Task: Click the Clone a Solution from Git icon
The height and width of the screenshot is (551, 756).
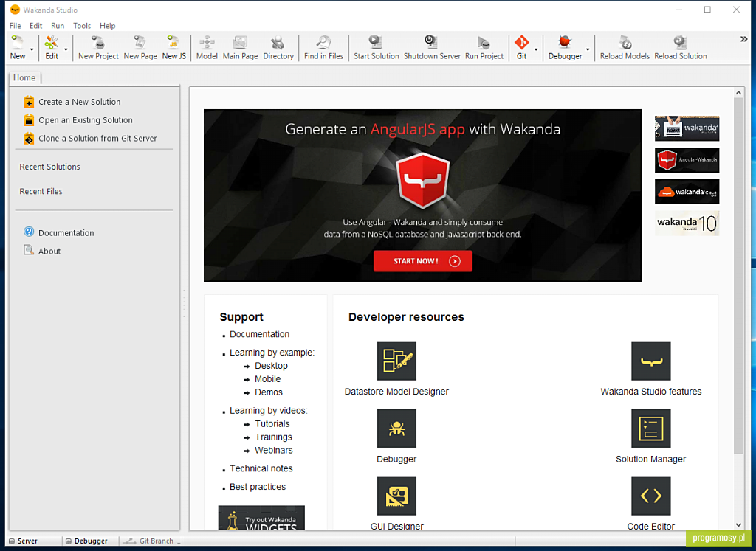Action: pyautogui.click(x=29, y=138)
